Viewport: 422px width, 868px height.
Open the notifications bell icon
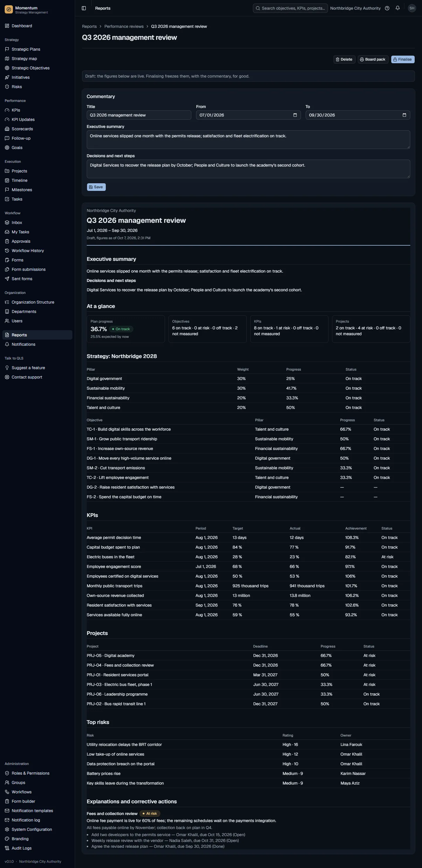pos(398,8)
